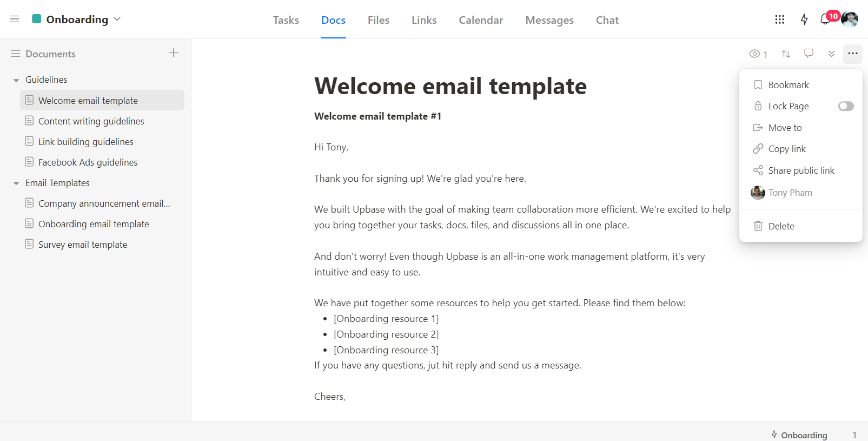This screenshot has height=441, width=868.
Task: Click the Onboarding project color icon
Action: coord(37,19)
